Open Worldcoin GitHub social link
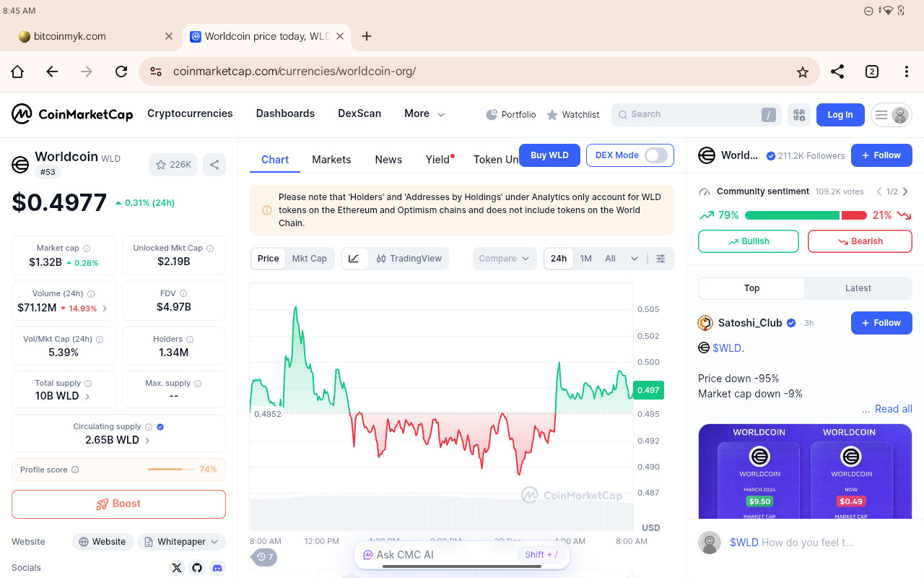924x578 pixels. click(197, 568)
